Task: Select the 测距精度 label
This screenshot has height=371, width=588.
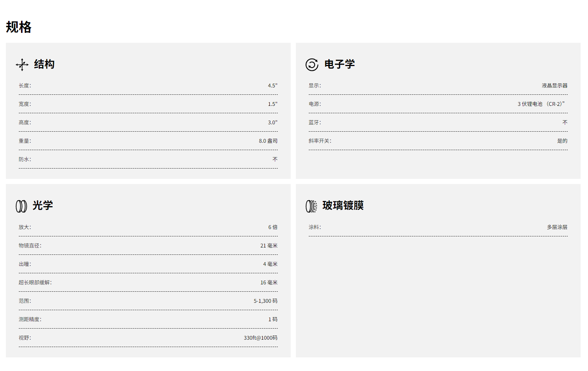Action: 30,319
